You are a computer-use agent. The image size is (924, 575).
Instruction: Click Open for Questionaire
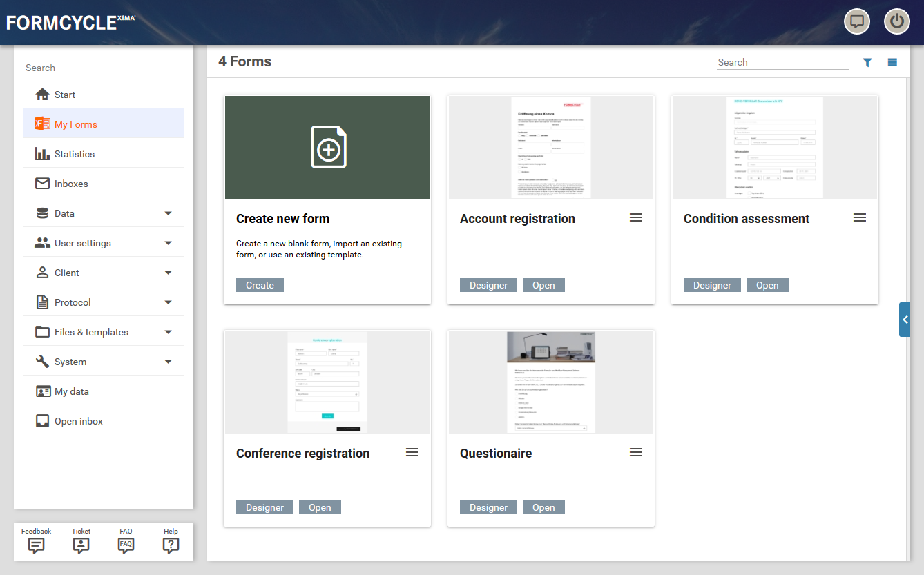(543, 507)
